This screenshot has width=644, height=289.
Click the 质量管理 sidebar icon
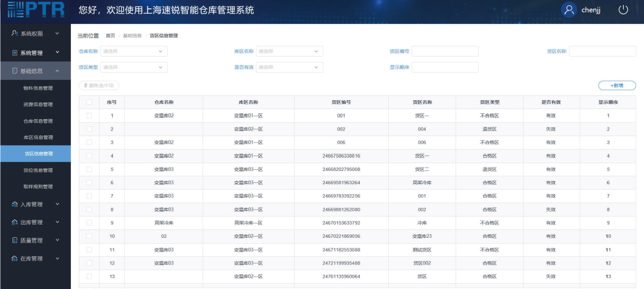pos(15,240)
